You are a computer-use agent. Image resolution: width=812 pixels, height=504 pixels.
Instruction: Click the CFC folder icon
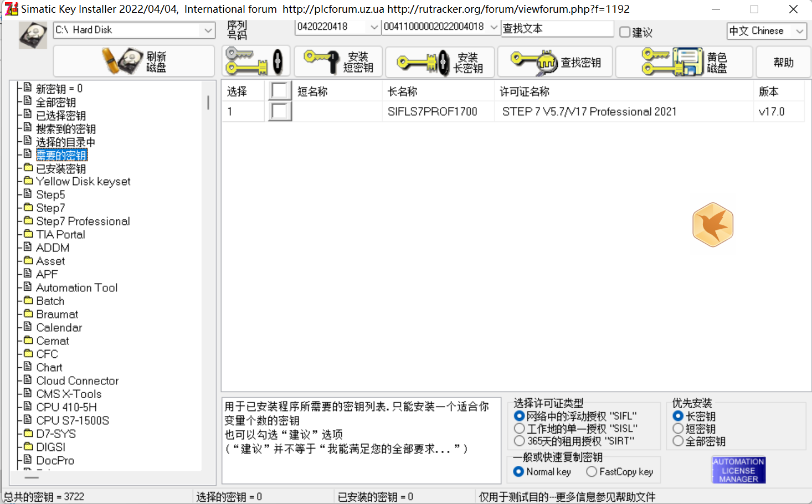tap(28, 353)
